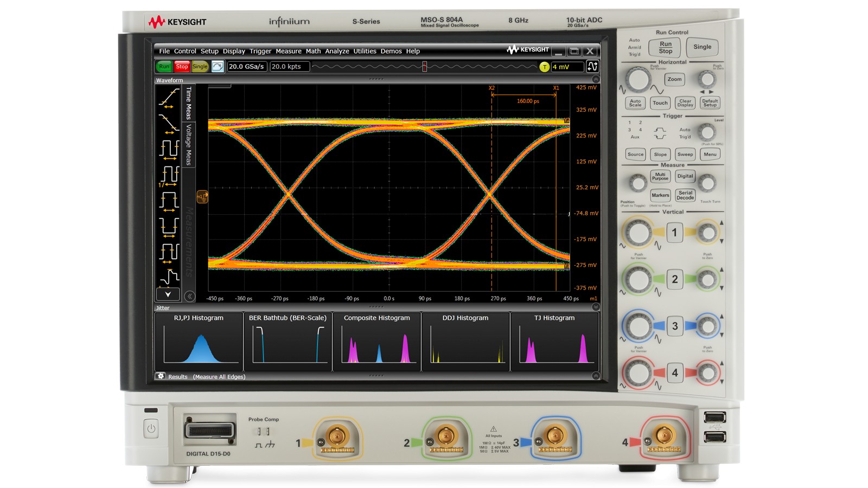The width and height of the screenshot is (868, 488).
Task: Select the positive pulse width measurement icon
Action: click(x=168, y=200)
